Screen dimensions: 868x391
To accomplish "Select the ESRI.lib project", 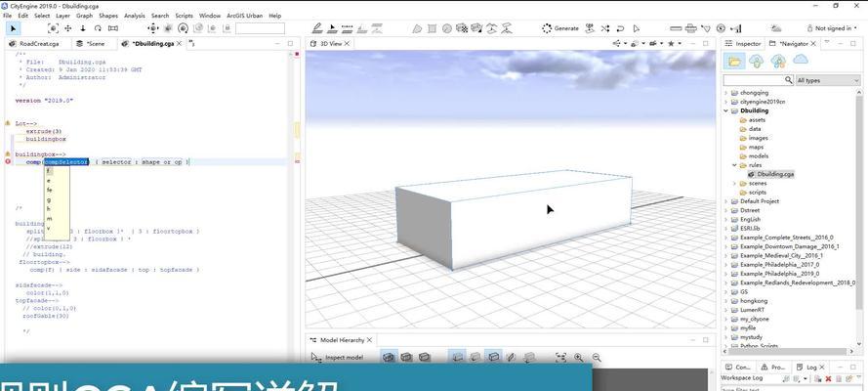I will 750,228.
